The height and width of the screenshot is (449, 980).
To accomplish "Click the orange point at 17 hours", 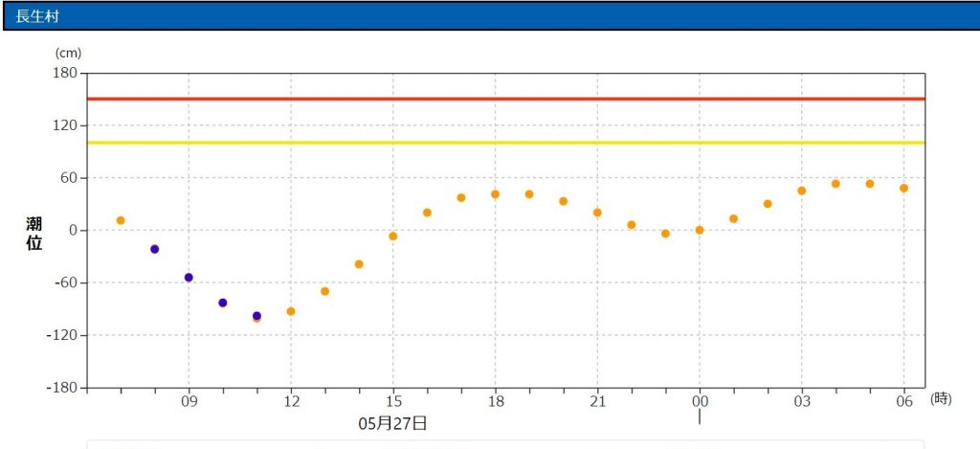I will pyautogui.click(x=461, y=197).
